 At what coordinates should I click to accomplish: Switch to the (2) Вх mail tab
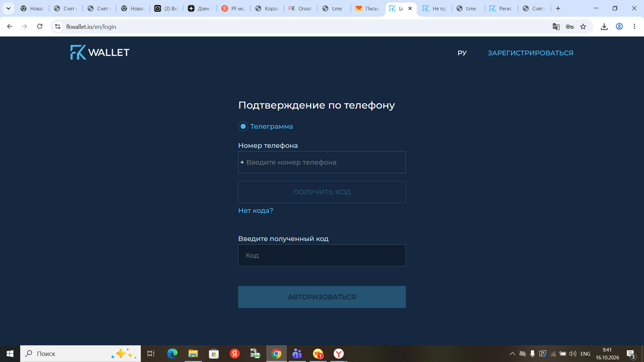[x=166, y=9]
